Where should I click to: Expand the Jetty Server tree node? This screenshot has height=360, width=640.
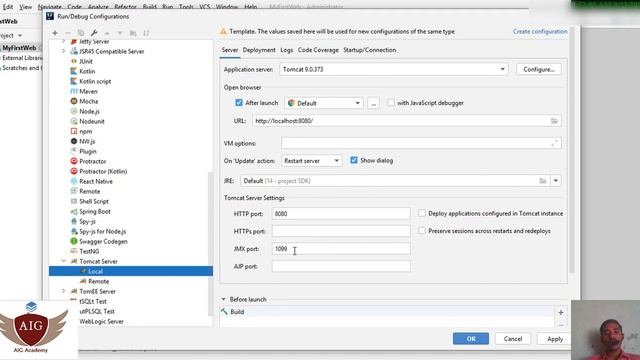coord(64,41)
